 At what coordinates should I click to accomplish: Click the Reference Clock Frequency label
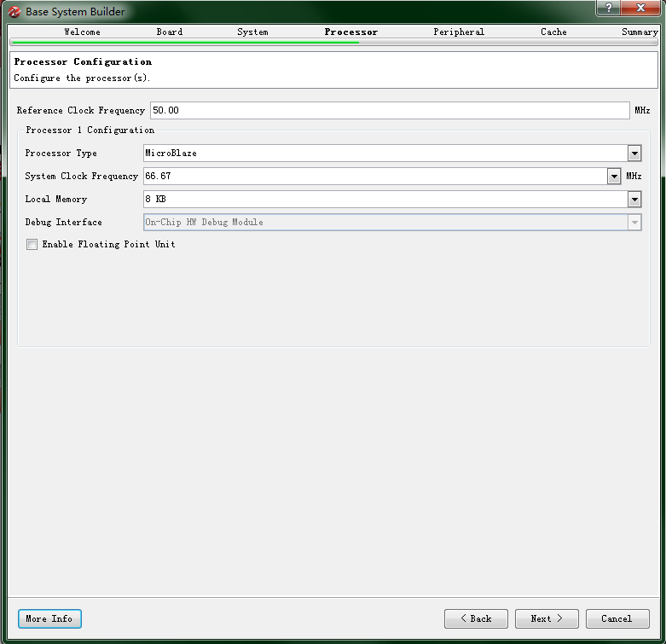coord(81,110)
